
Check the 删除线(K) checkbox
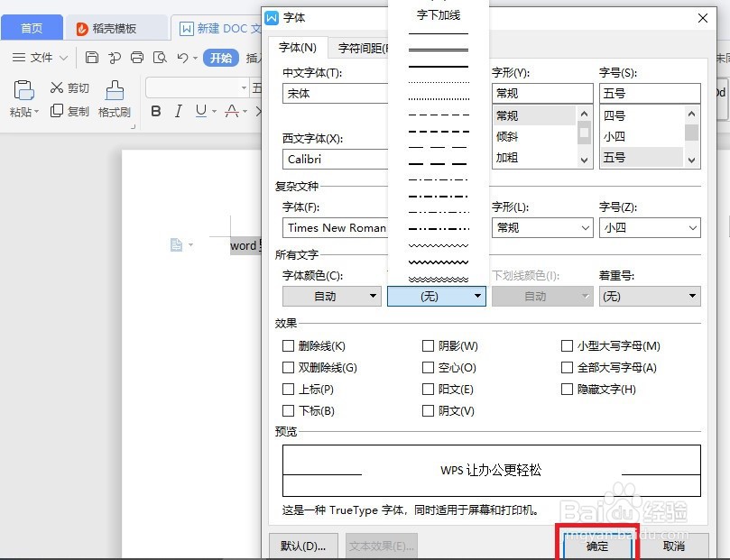(288, 345)
